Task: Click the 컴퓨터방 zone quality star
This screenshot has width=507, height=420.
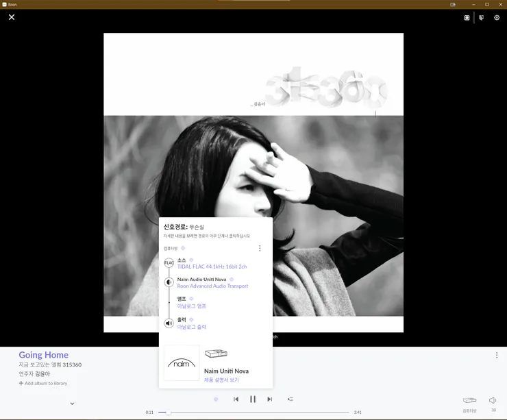Action: pyautogui.click(x=183, y=248)
